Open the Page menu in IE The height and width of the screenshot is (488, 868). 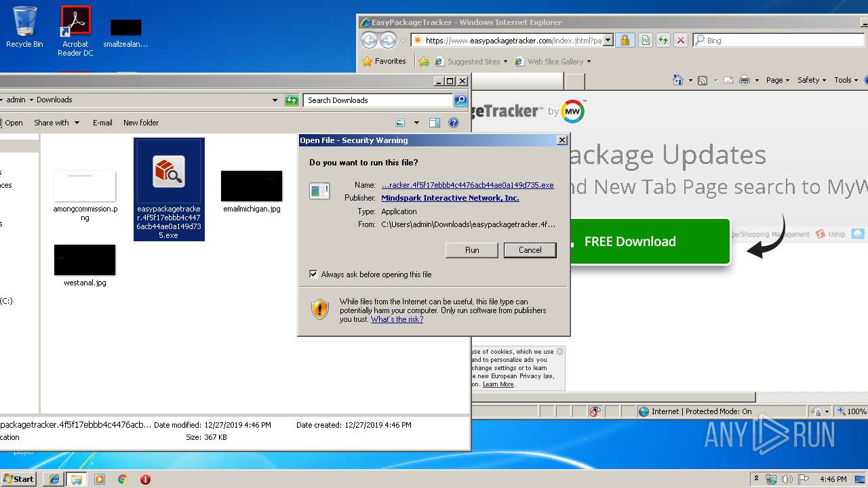tap(777, 80)
